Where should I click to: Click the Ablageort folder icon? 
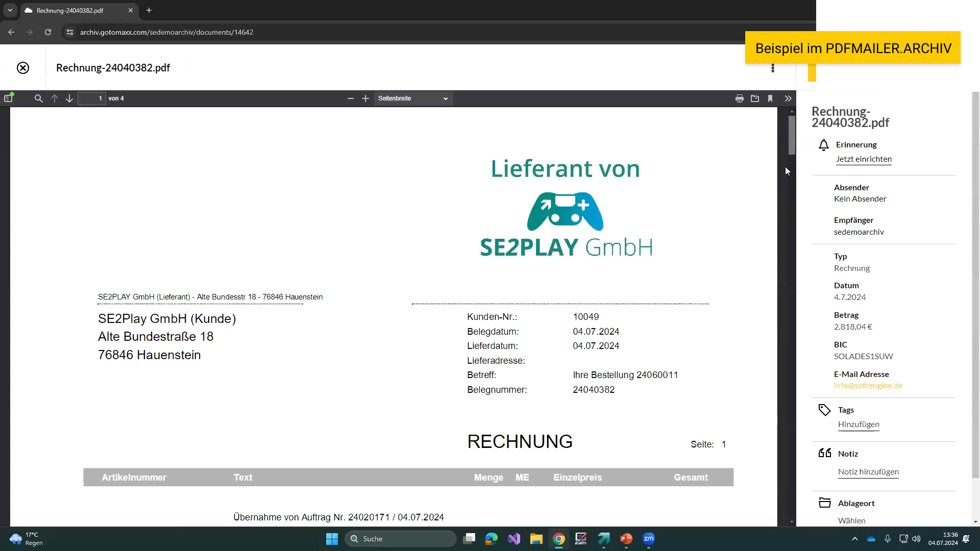tap(825, 503)
